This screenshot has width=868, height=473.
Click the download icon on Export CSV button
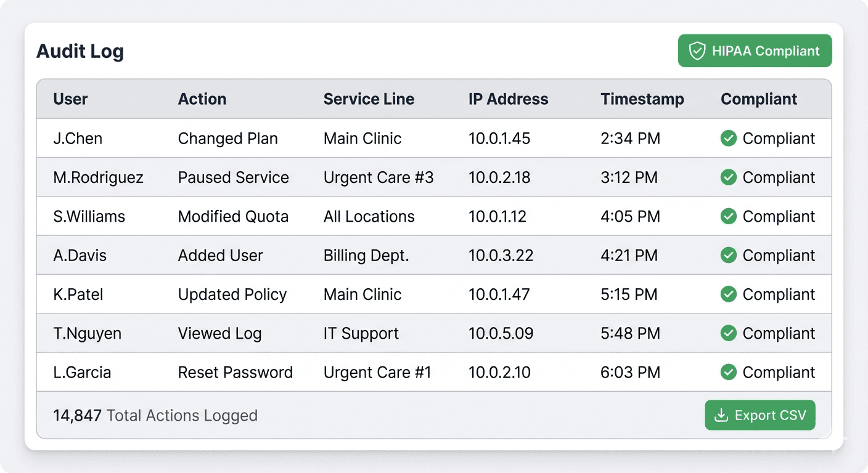click(720, 415)
